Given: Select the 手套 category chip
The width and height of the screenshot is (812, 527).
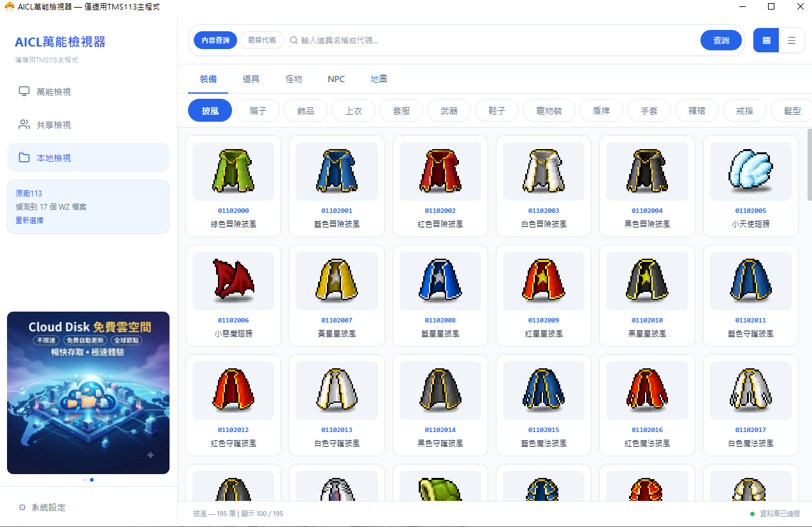Looking at the screenshot, I should click(x=649, y=110).
